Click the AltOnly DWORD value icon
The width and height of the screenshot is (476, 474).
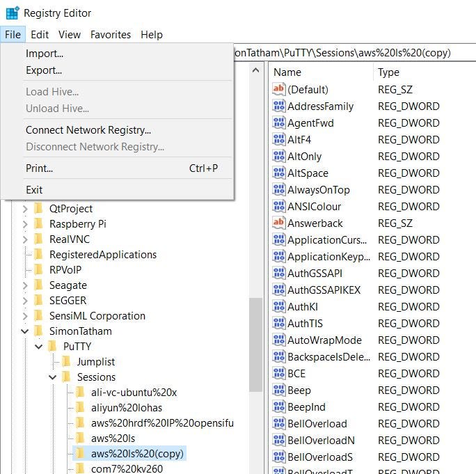click(x=278, y=156)
